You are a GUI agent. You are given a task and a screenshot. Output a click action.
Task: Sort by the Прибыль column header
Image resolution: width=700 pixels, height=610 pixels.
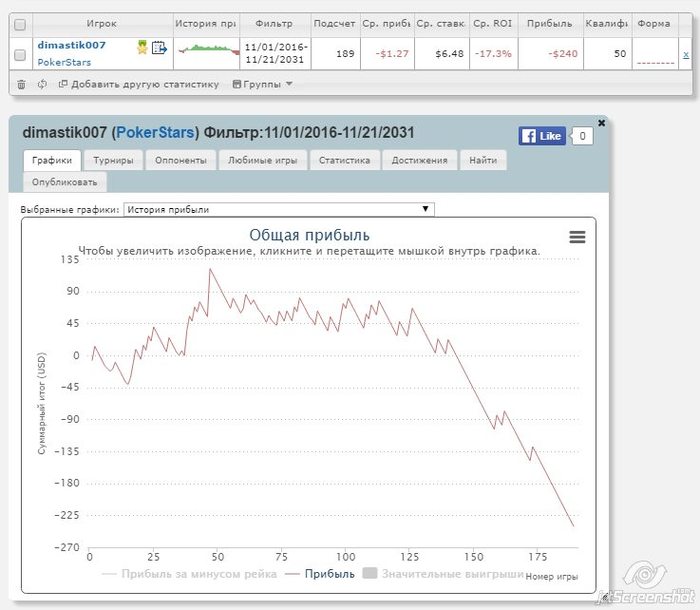550,24
